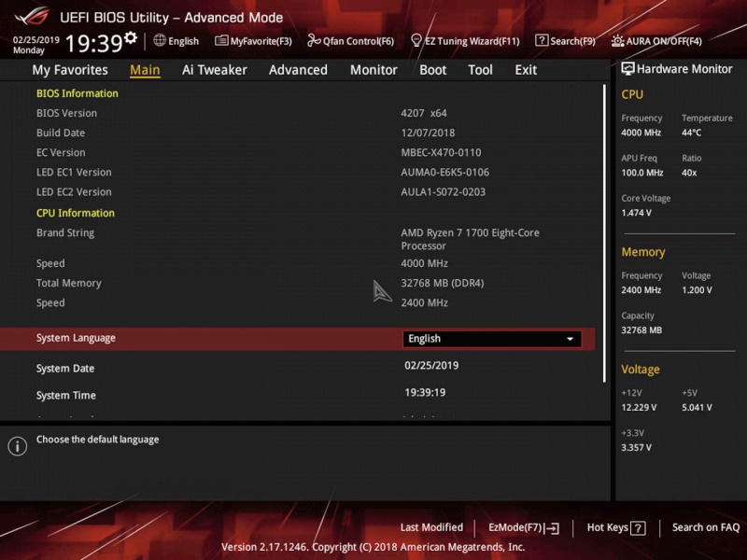The height and width of the screenshot is (560, 747).
Task: Start EZ Tuning Wizard(F11)
Action: pyautogui.click(x=465, y=41)
